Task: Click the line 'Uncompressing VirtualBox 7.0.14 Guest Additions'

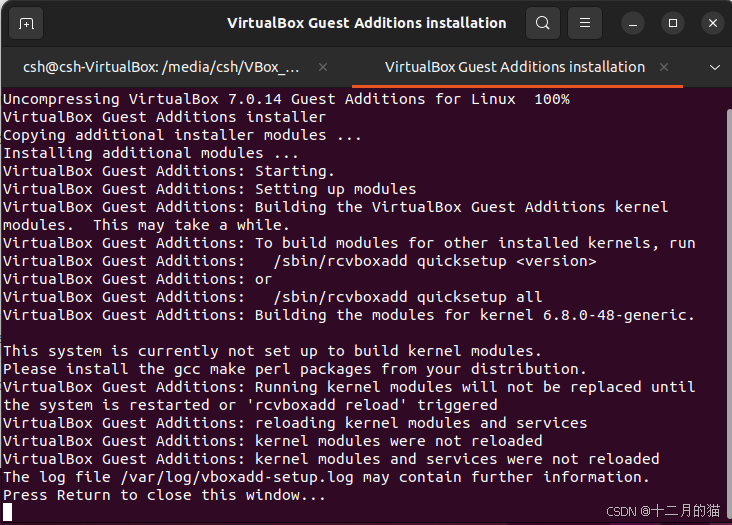Action: tap(286, 99)
